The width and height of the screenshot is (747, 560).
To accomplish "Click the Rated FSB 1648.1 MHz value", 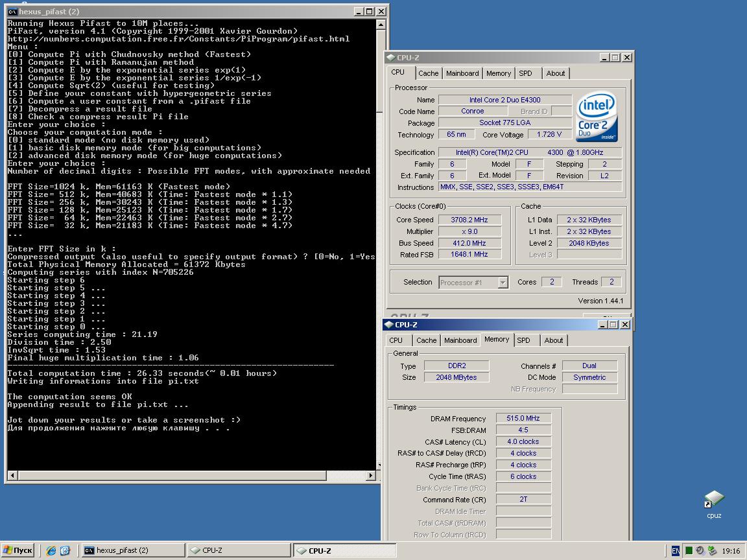I will (469, 255).
